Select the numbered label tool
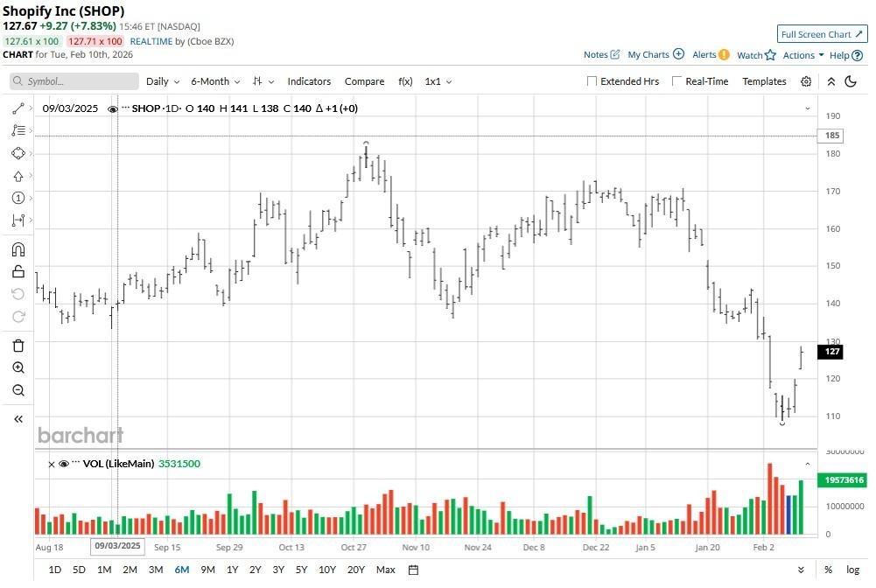The image size is (876, 588). coord(18,199)
